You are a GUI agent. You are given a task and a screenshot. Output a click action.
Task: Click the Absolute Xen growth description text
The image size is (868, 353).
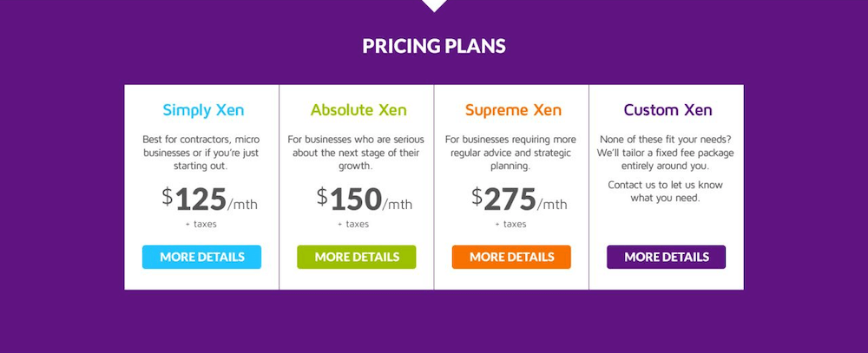356,152
